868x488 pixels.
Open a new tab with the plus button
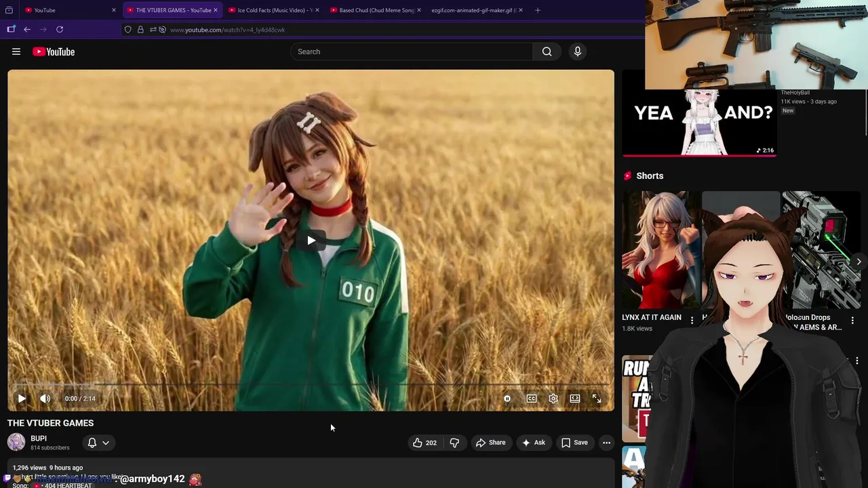coord(538,10)
